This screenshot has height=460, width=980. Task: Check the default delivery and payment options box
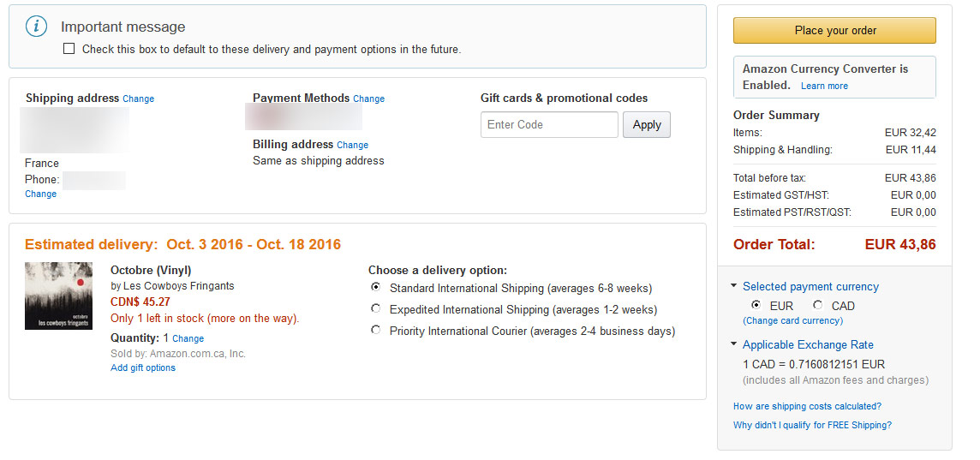click(69, 49)
